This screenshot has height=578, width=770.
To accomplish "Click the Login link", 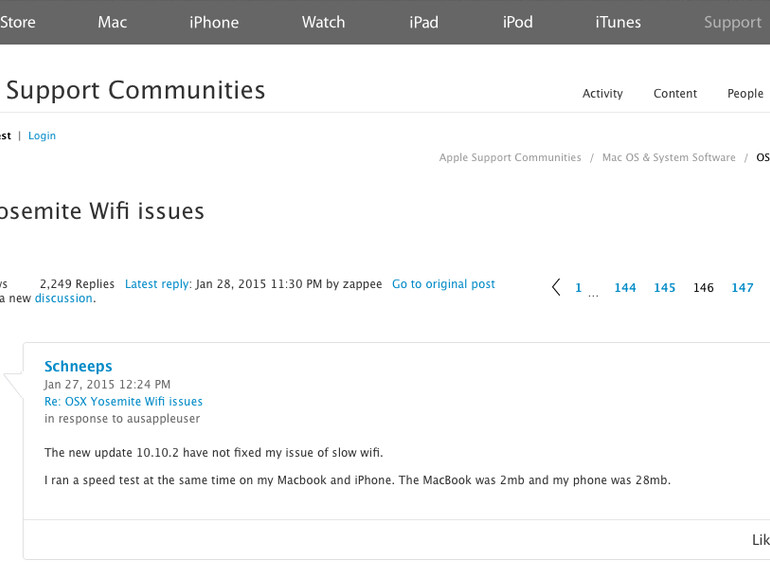I will click(x=42, y=136).
